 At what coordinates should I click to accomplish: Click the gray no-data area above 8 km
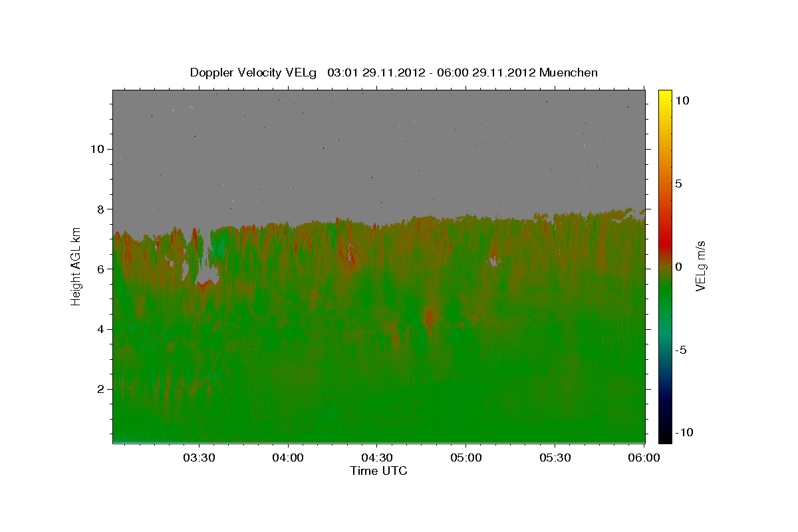(x=379, y=150)
